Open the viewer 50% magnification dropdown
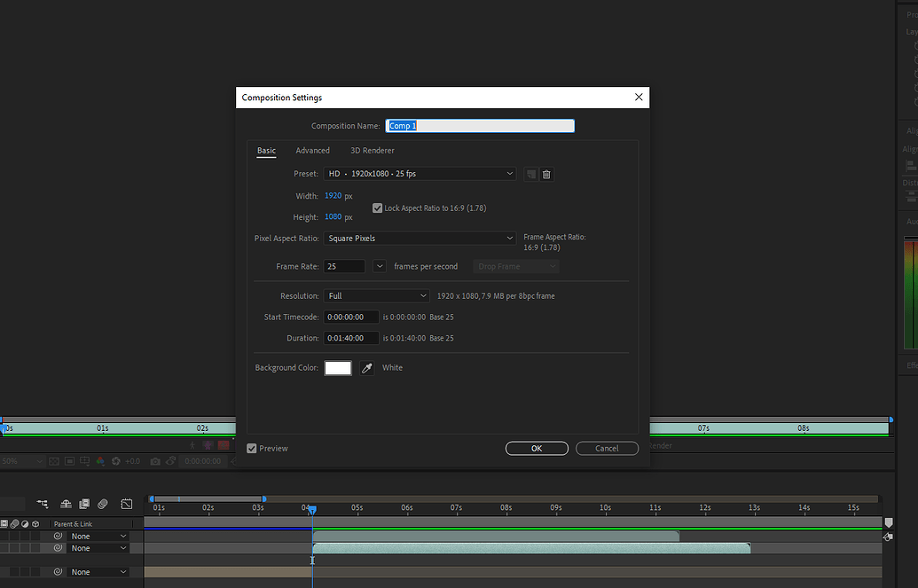The height and width of the screenshot is (588, 918). [x=22, y=461]
